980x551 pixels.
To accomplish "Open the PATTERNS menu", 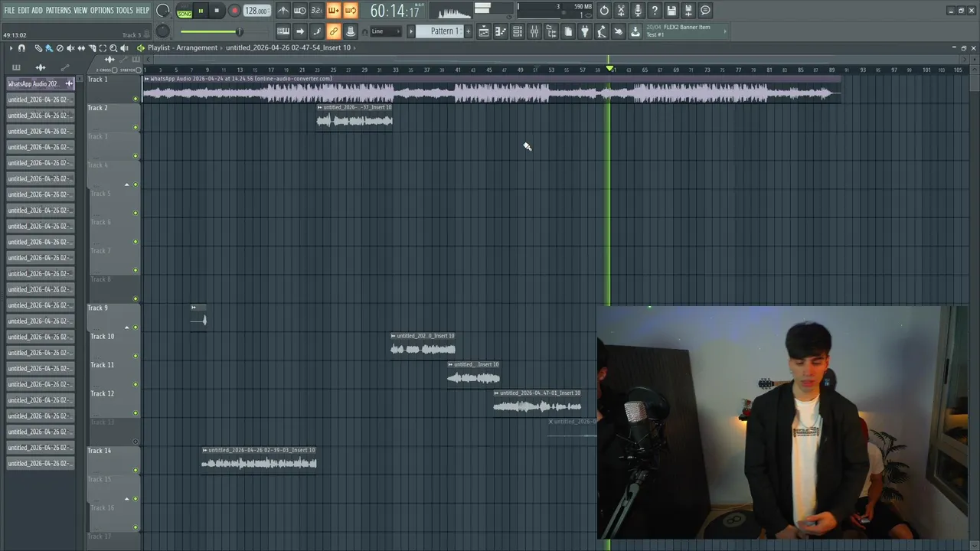I will coord(58,10).
